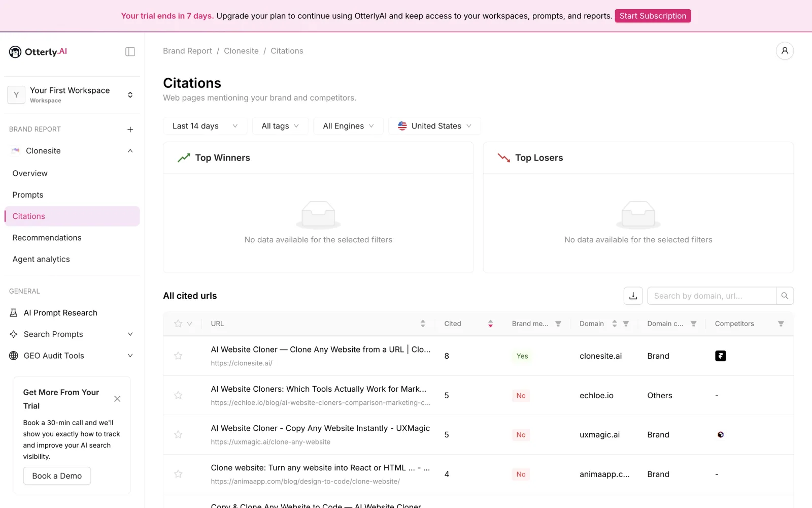Expand the GEO Audit Tools menu
The width and height of the screenshot is (812, 508).
pos(130,356)
